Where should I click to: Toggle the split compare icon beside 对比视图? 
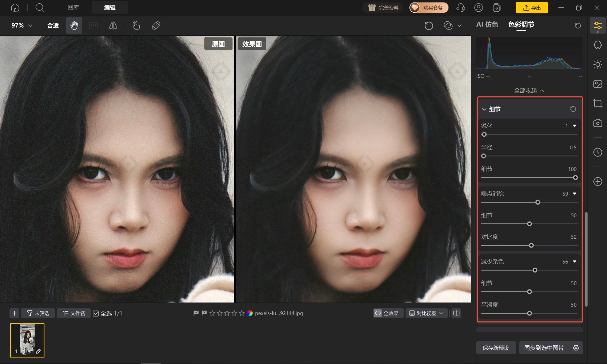click(x=456, y=313)
